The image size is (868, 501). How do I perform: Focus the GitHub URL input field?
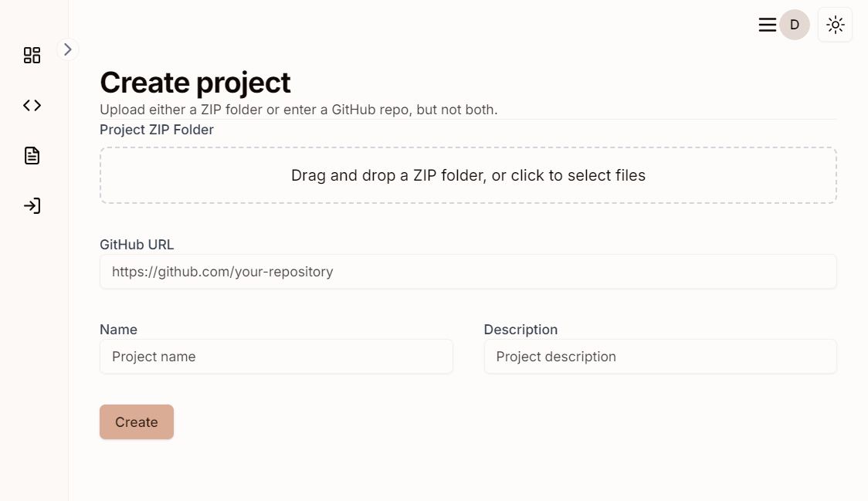pyautogui.click(x=468, y=272)
